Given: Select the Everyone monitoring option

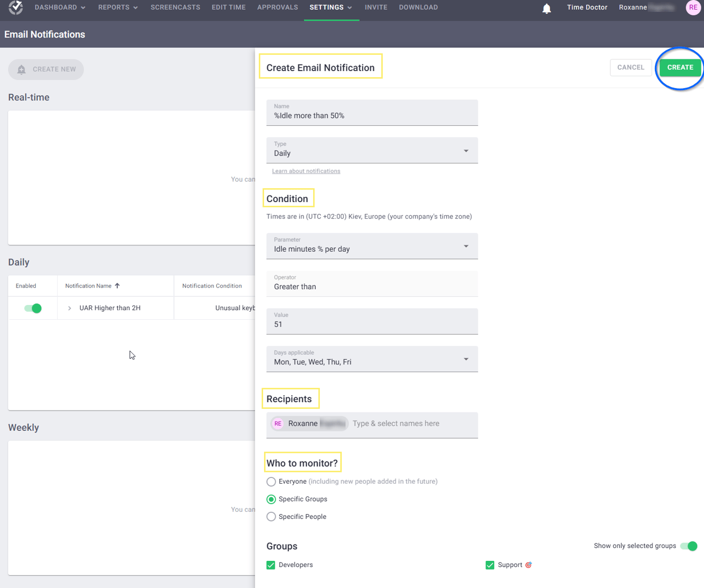Looking at the screenshot, I should [x=271, y=482].
